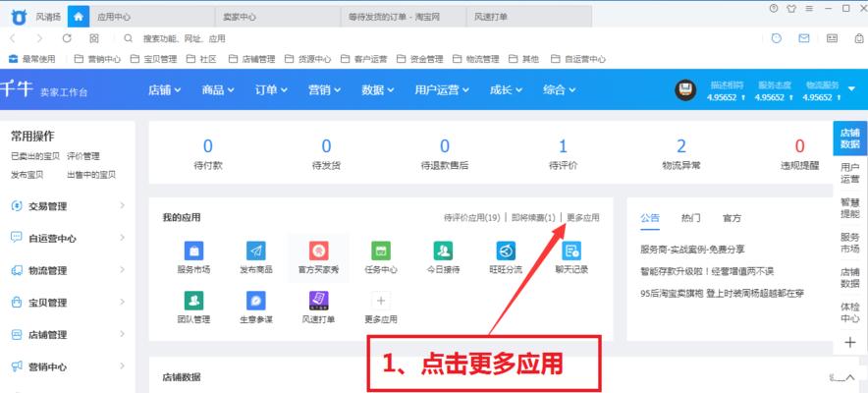Open the 已卖出的宝贝 shortcut link

click(35, 156)
